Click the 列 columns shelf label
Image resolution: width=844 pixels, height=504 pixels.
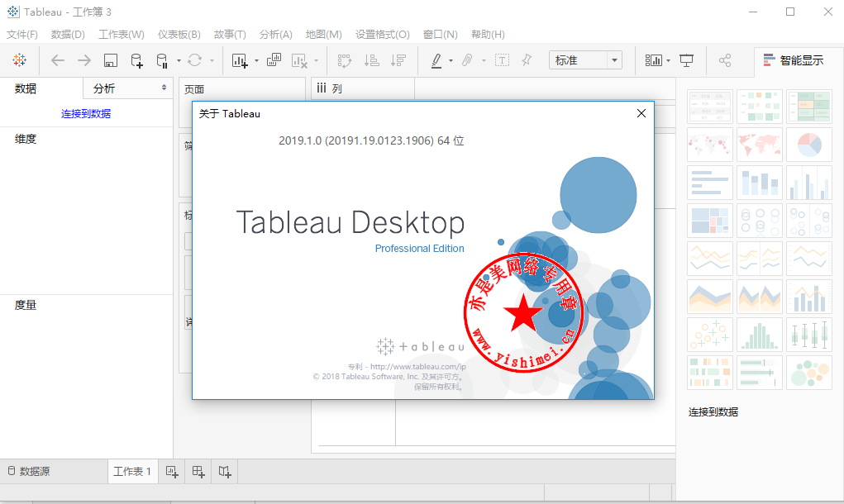coord(337,88)
